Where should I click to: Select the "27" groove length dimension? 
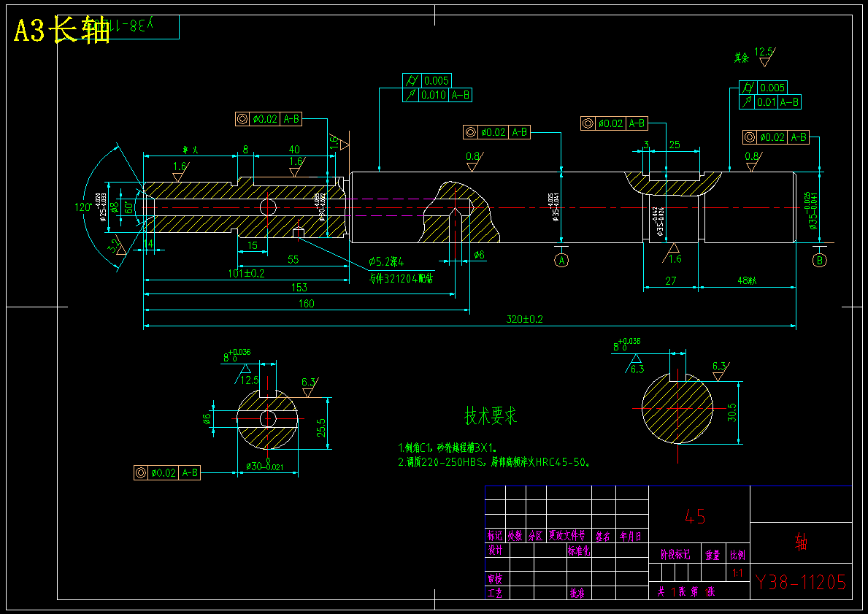[x=670, y=281]
